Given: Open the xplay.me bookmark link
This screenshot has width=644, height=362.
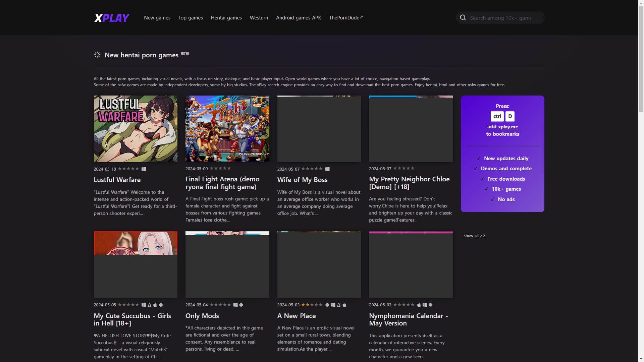Looking at the screenshot, I should 508,127.
